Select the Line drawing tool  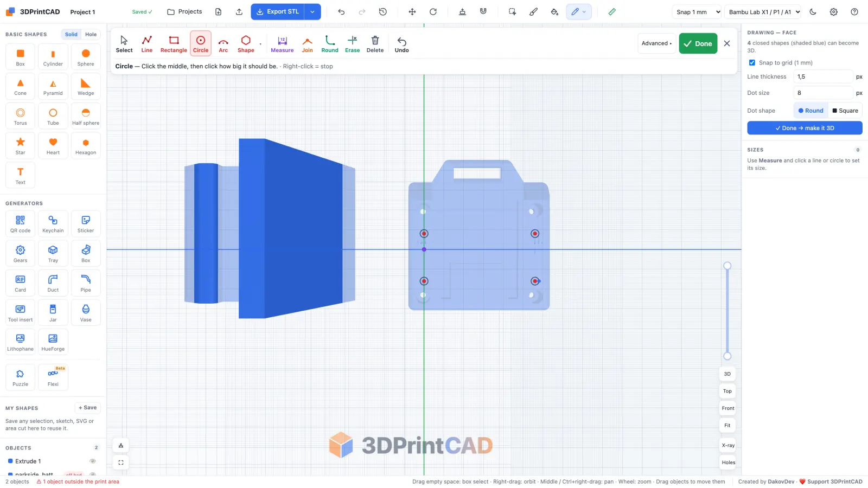tap(146, 44)
